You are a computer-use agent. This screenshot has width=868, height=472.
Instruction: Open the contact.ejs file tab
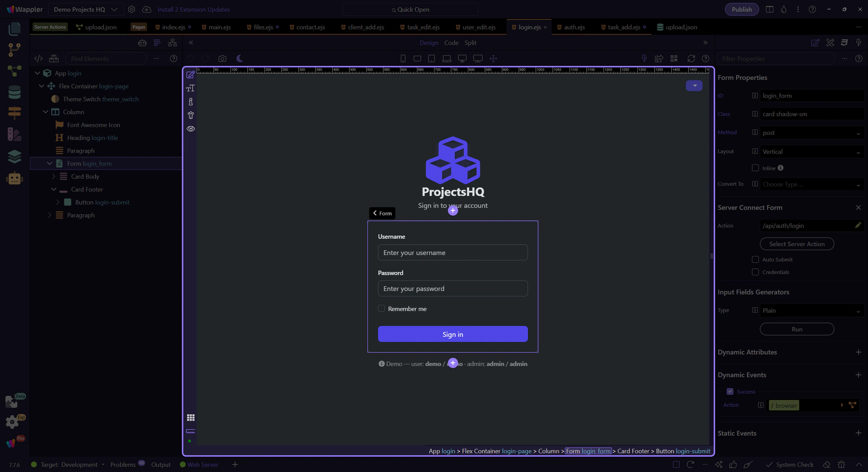click(310, 27)
